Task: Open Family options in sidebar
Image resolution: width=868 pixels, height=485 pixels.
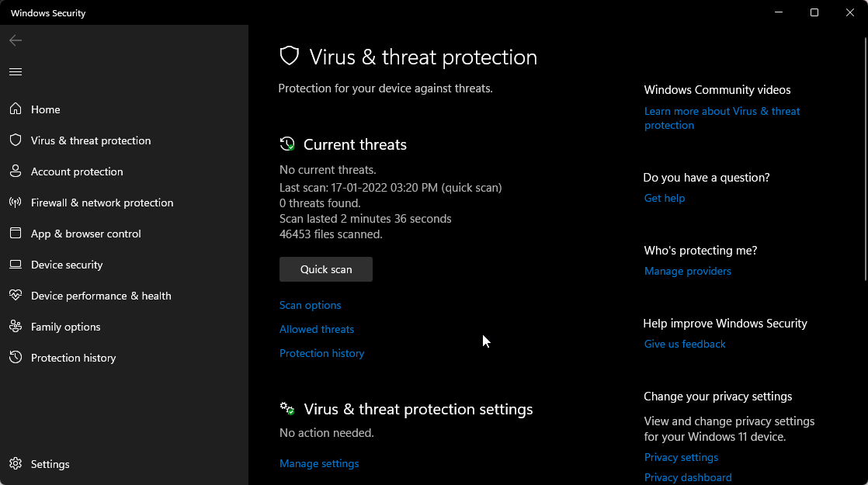Action: click(x=65, y=326)
